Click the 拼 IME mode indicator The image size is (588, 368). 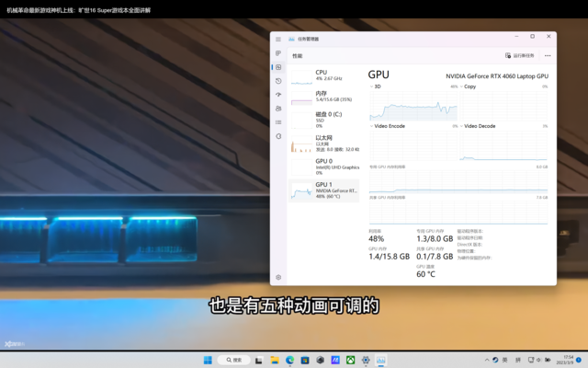(x=518, y=360)
